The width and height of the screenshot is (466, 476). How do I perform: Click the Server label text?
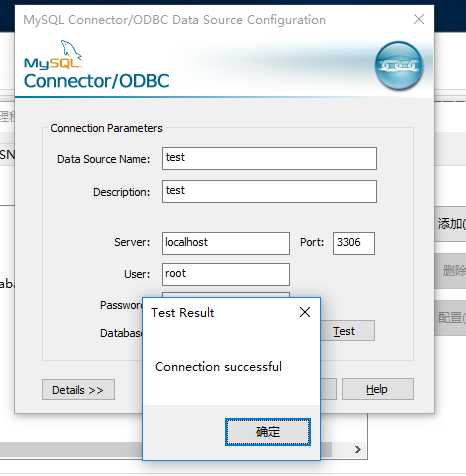pyautogui.click(x=132, y=242)
